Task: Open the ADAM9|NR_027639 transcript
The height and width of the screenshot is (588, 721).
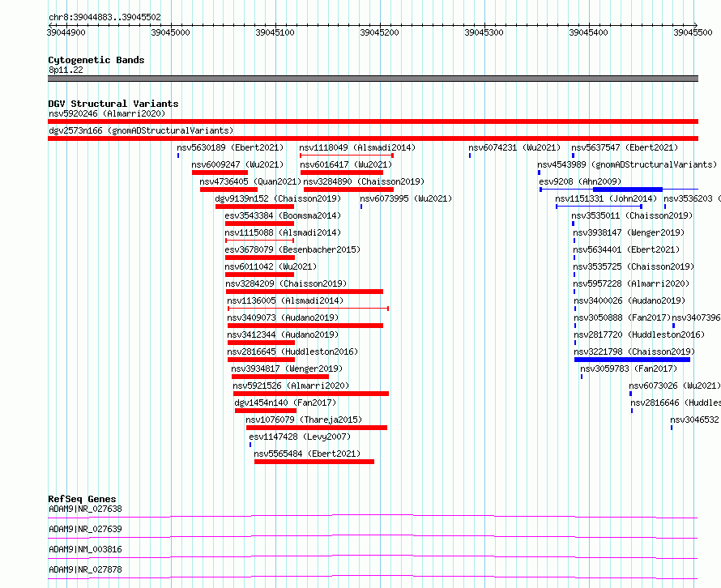Action: pos(86,529)
